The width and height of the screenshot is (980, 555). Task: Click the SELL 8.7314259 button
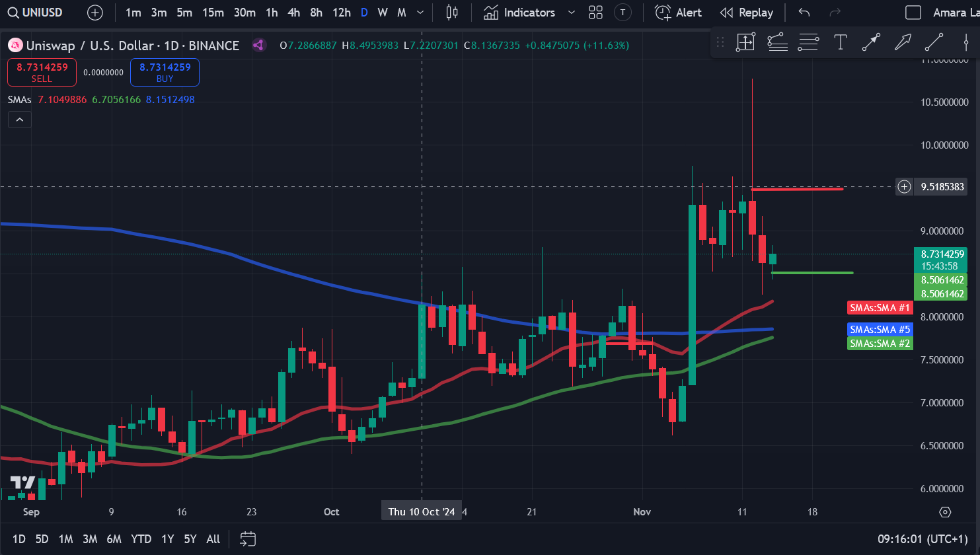tap(42, 72)
